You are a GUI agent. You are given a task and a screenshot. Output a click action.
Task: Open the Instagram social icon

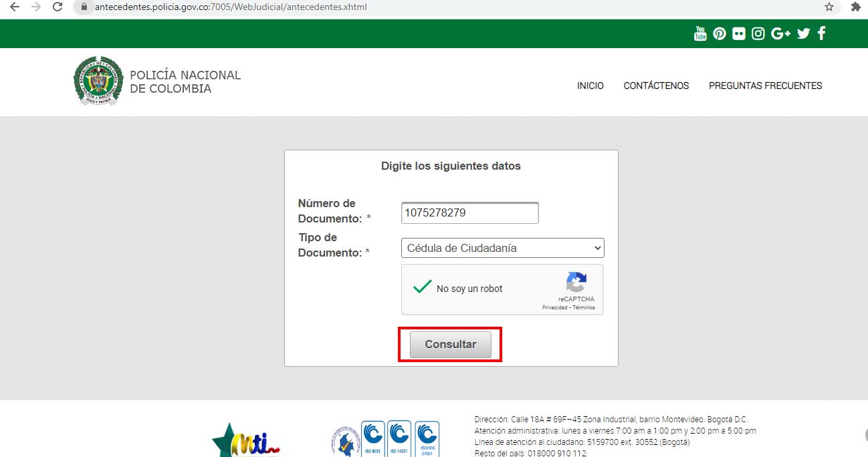[758, 33]
